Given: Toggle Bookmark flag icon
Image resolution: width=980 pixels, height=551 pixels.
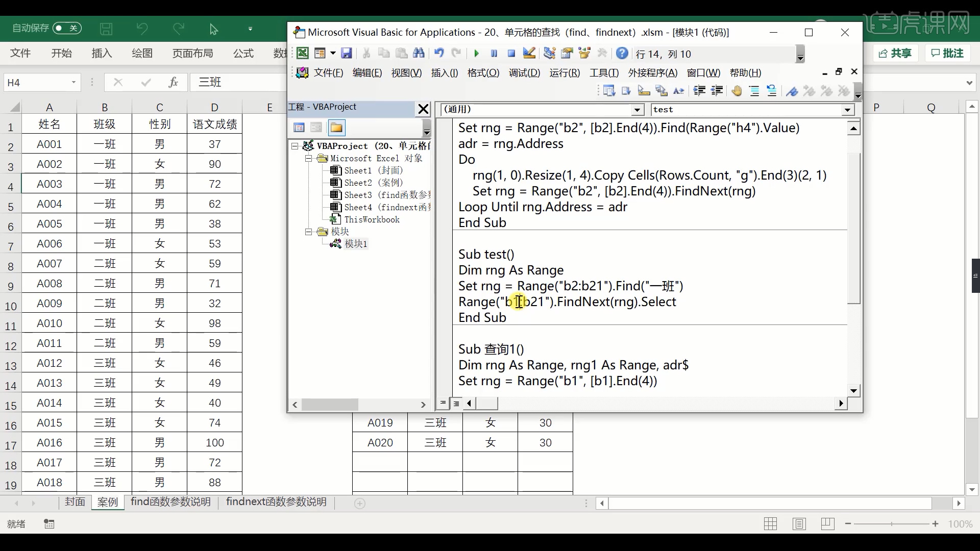Looking at the screenshot, I should [792, 91].
